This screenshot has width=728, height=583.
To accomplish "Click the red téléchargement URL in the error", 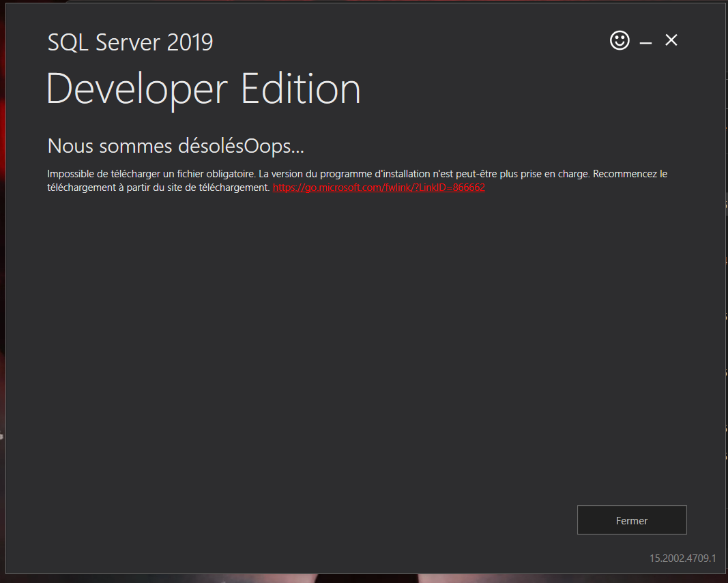I will point(378,187).
